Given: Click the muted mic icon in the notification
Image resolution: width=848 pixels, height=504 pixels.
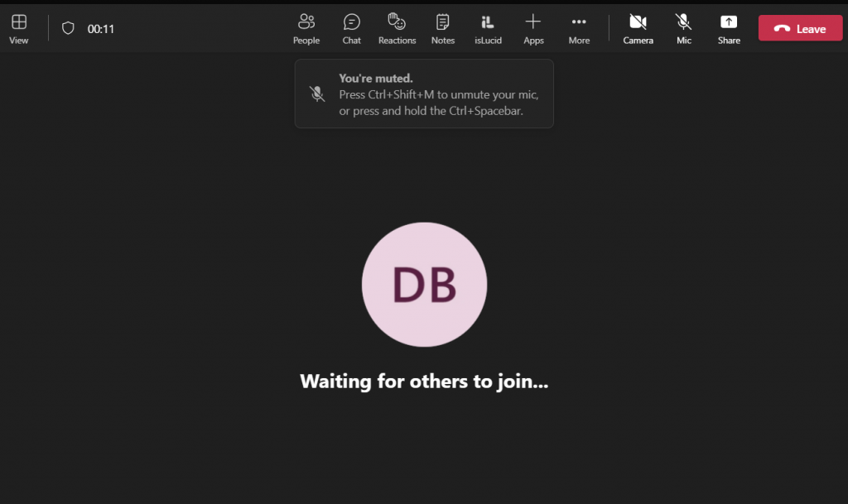Looking at the screenshot, I should [x=317, y=94].
